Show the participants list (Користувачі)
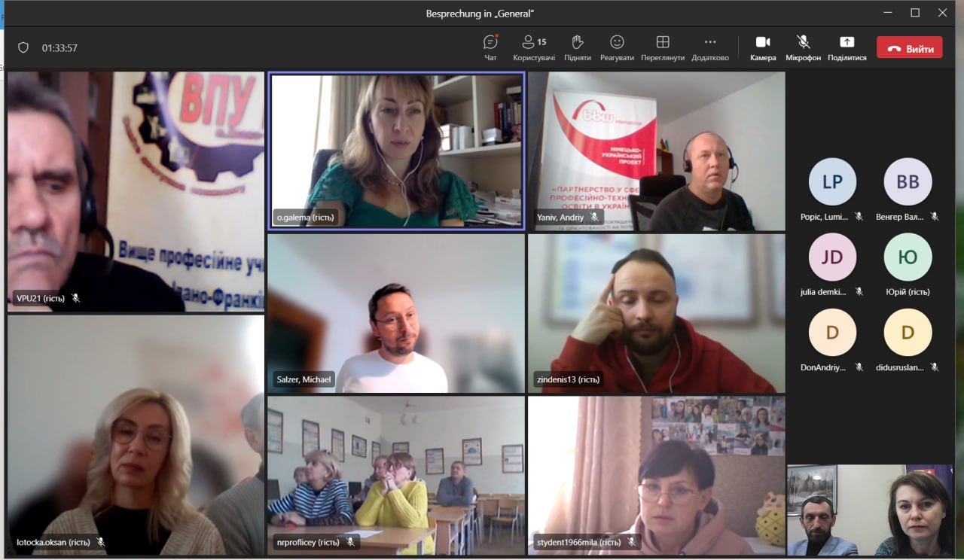 click(x=534, y=47)
